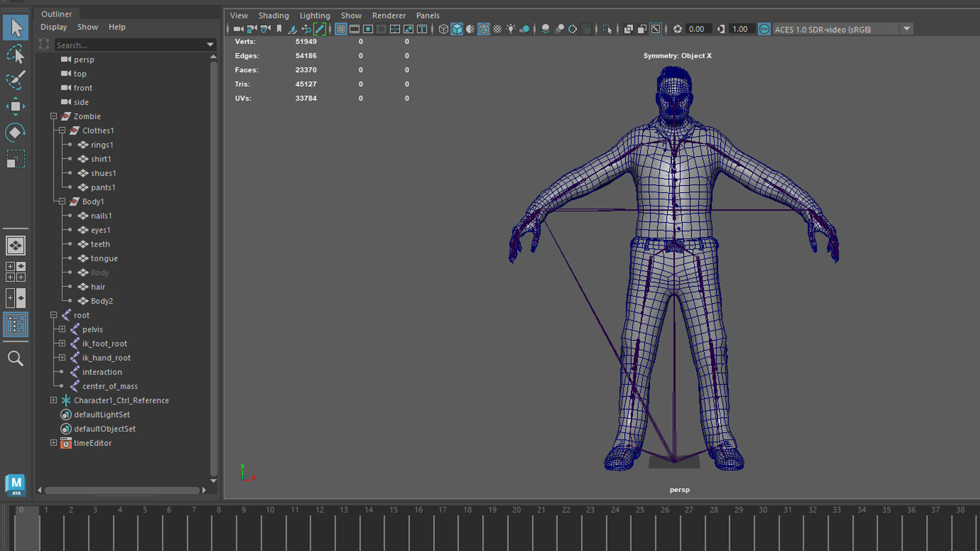The height and width of the screenshot is (551, 980).
Task: Choose the Paint Selection tool
Action: click(x=16, y=80)
